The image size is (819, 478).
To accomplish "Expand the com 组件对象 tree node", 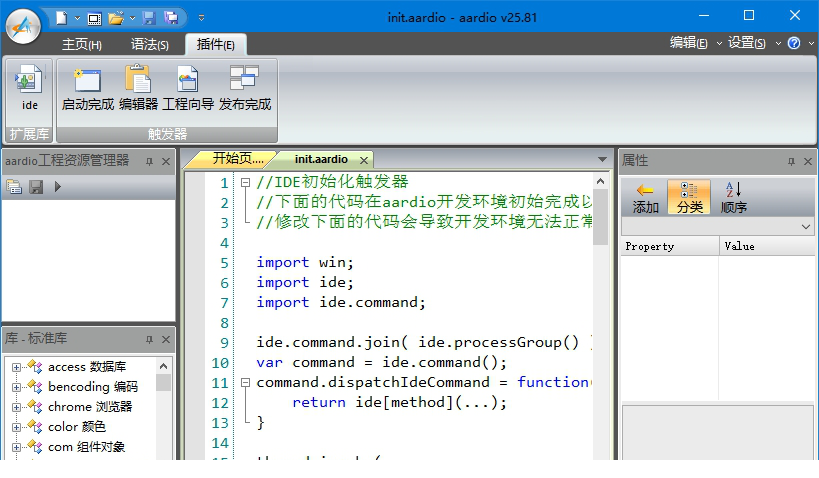I will coord(16,448).
